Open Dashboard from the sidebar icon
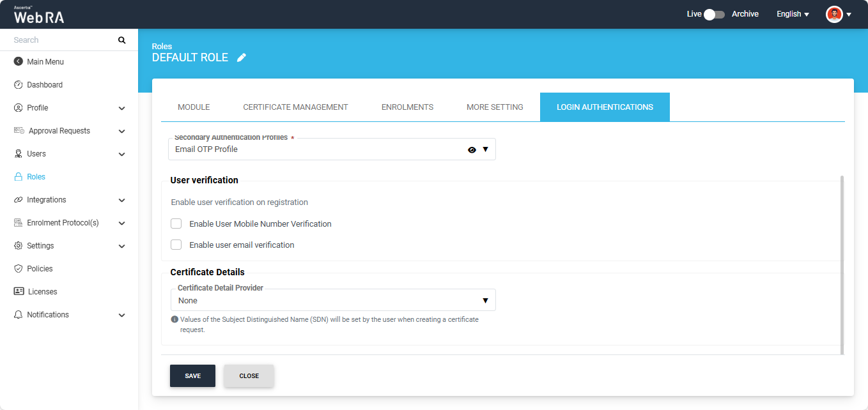This screenshot has width=868, height=410. coord(18,85)
